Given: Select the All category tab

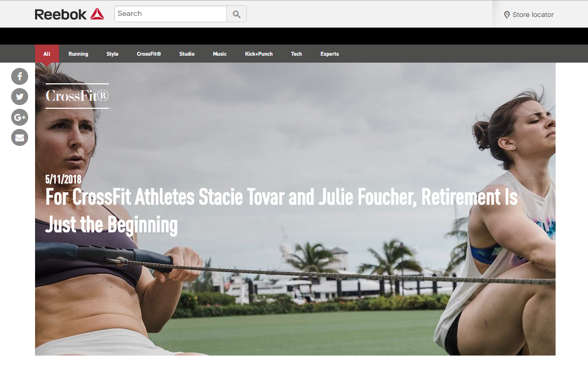Looking at the screenshot, I should pos(47,54).
